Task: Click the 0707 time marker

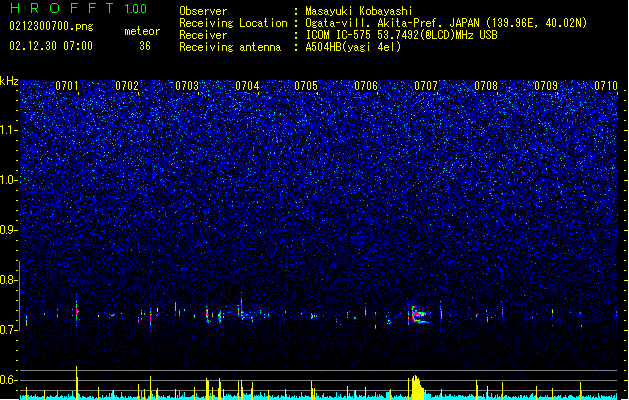Action: pos(426,86)
